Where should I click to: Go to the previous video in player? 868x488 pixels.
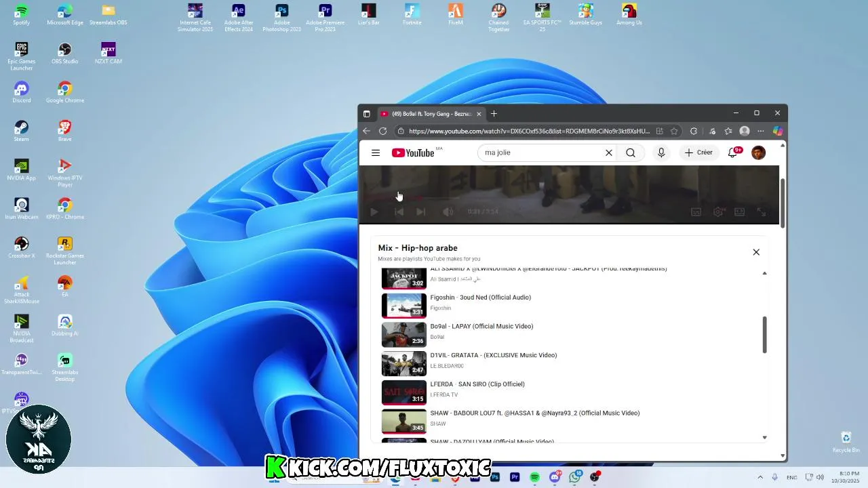399,212
